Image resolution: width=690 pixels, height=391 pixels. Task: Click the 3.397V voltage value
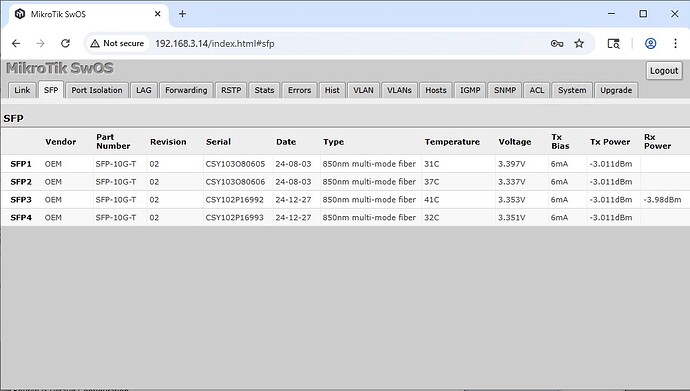click(511, 164)
